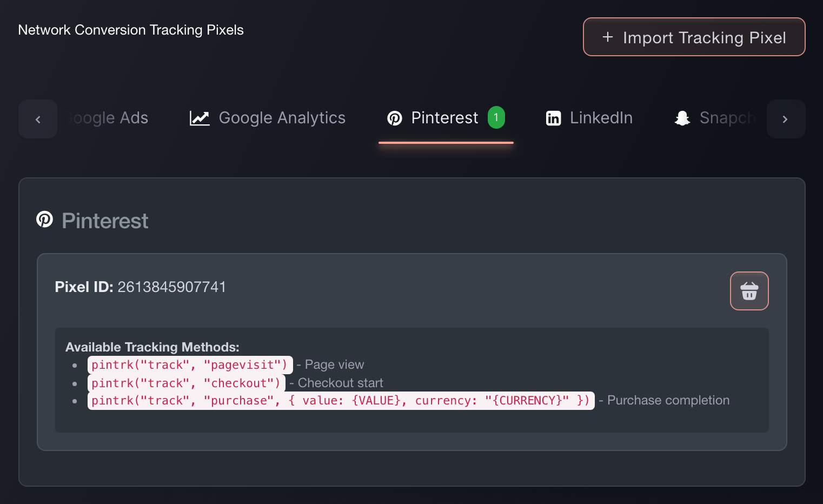
Task: Click the Pinterest section heading text
Action: pos(105,221)
